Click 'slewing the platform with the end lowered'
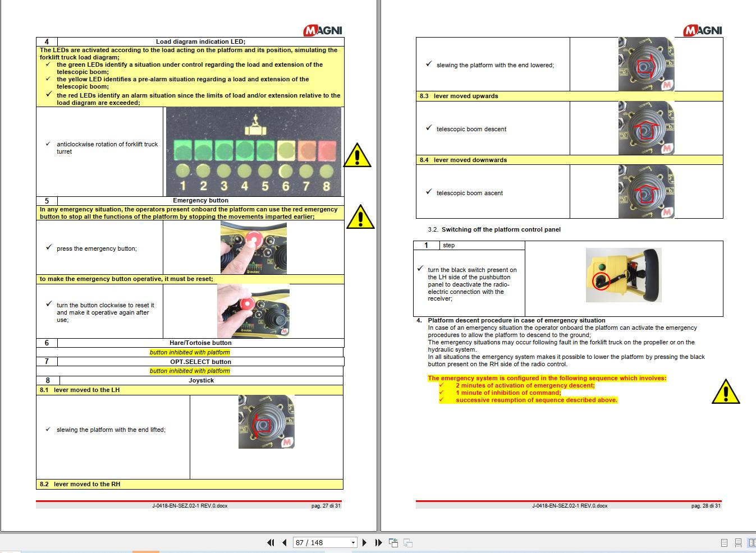756x553 pixels. click(495, 65)
